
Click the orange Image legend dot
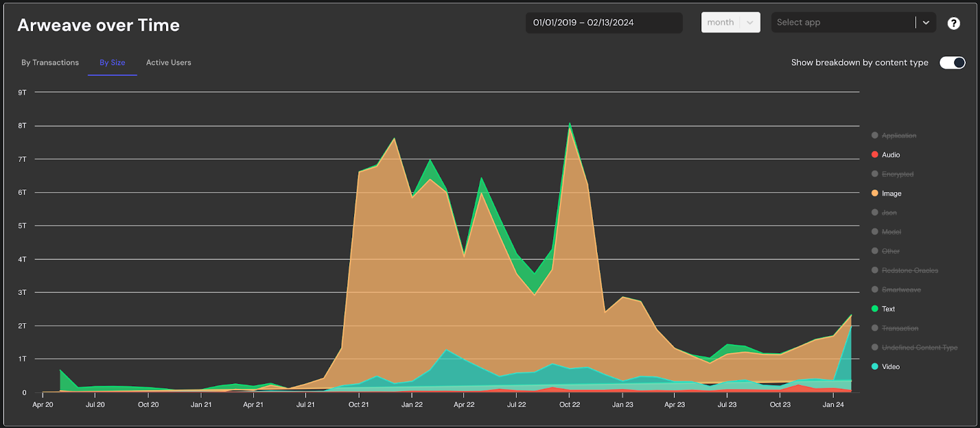click(x=875, y=193)
